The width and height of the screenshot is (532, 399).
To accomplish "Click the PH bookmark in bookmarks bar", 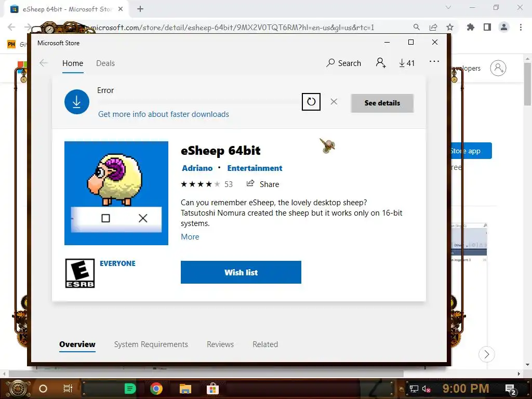I will point(11,44).
